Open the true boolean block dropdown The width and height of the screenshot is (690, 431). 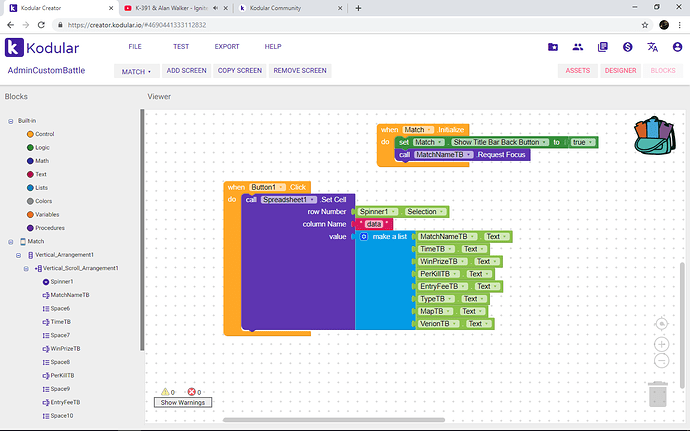pyautogui.click(x=582, y=142)
